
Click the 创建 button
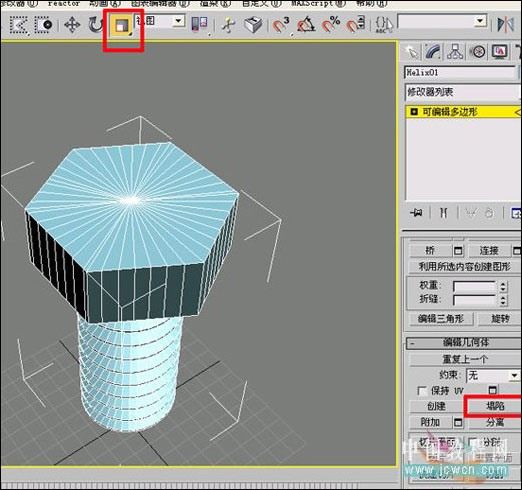point(436,406)
